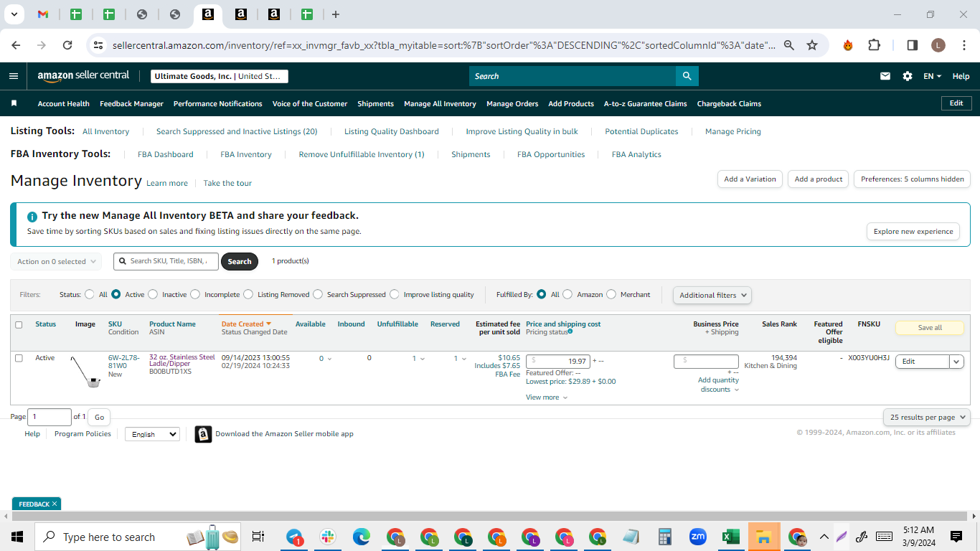The height and width of the screenshot is (551, 980).
Task: Click the info icon in the BETA banner
Action: [x=32, y=217]
